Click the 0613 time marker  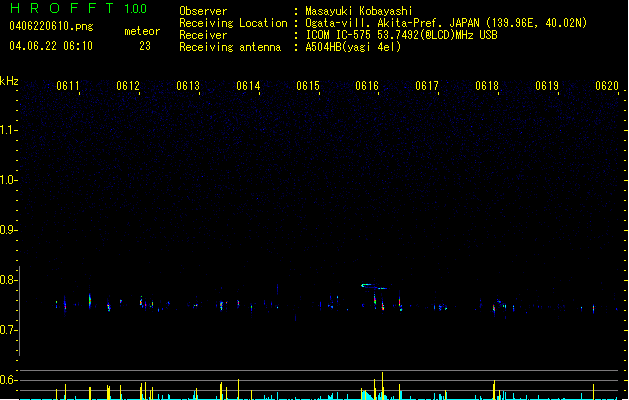188,86
